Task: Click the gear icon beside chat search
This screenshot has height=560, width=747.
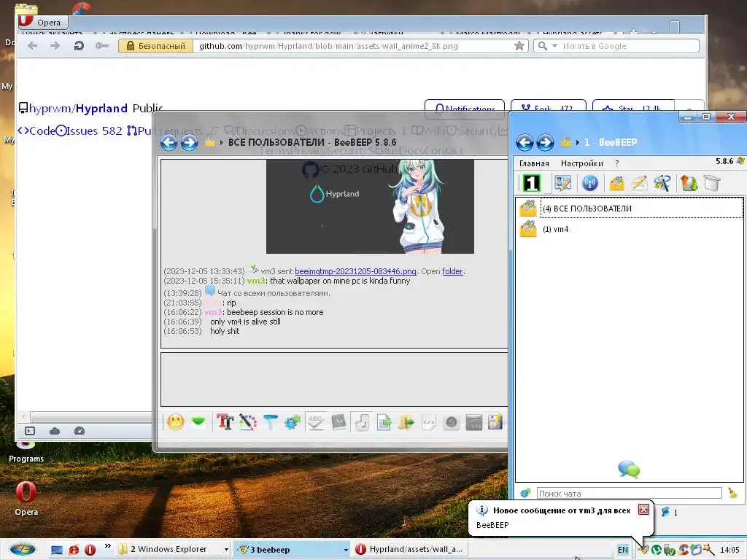Action: 525,493
